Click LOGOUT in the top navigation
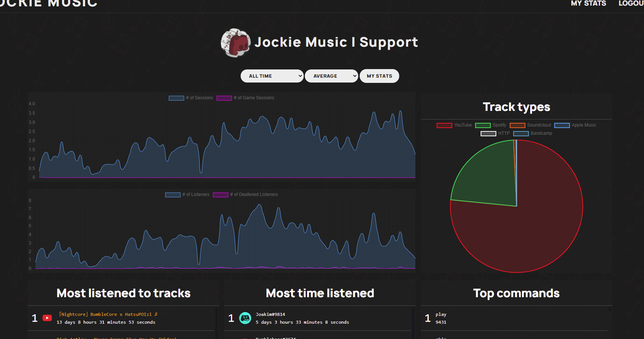The width and height of the screenshot is (644, 339). [631, 3]
